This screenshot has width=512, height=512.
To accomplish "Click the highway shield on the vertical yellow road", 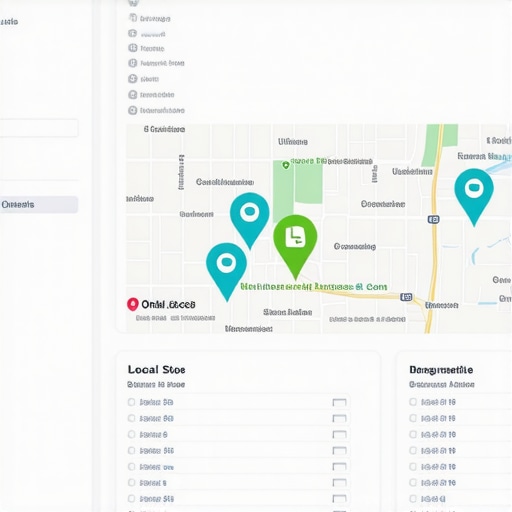I will pyautogui.click(x=433, y=219).
